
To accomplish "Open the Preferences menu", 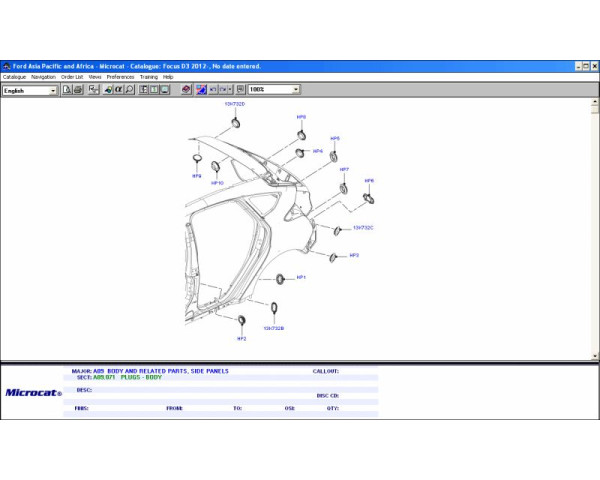I will 120,76.
